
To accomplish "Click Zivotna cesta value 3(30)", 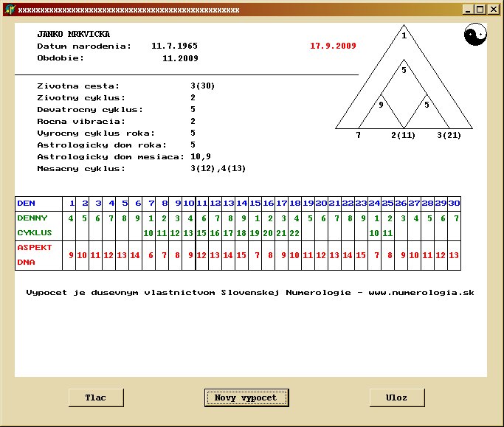I will [x=202, y=86].
